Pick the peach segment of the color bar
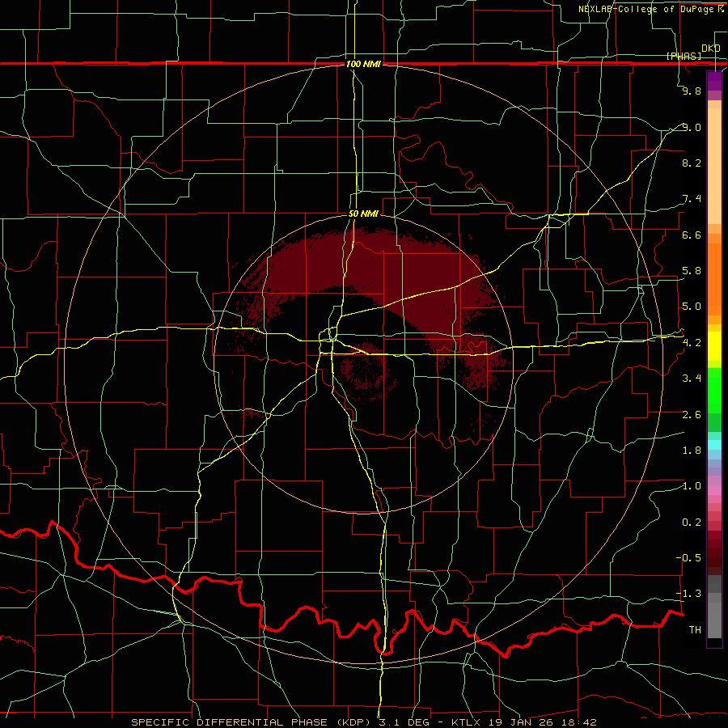 [714, 166]
